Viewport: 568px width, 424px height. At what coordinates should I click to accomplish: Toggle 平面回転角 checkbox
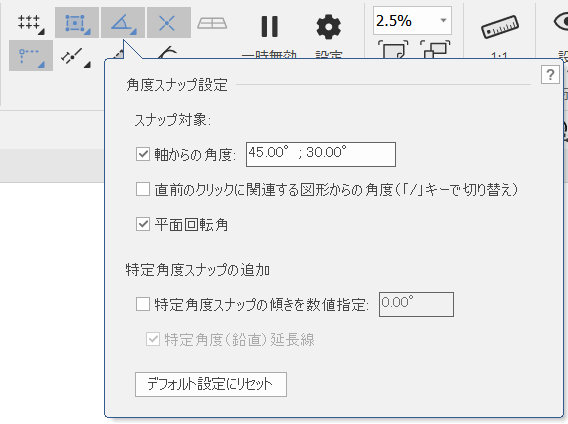click(x=143, y=224)
